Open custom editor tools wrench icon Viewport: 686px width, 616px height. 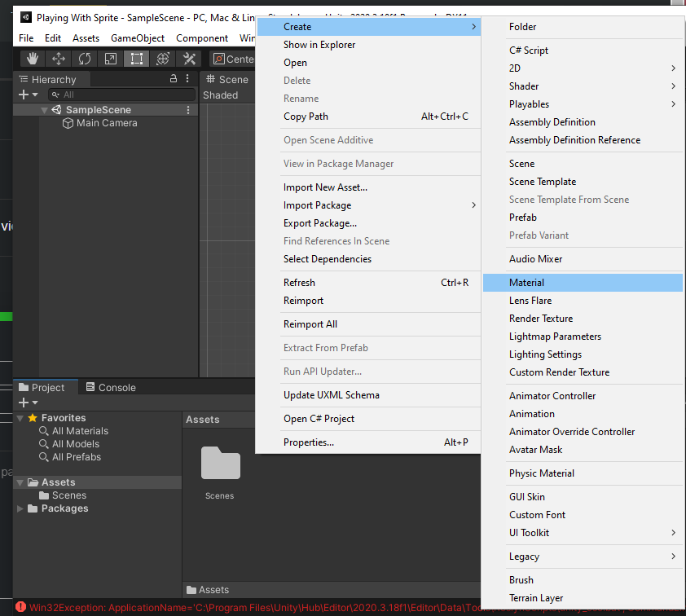click(x=189, y=59)
